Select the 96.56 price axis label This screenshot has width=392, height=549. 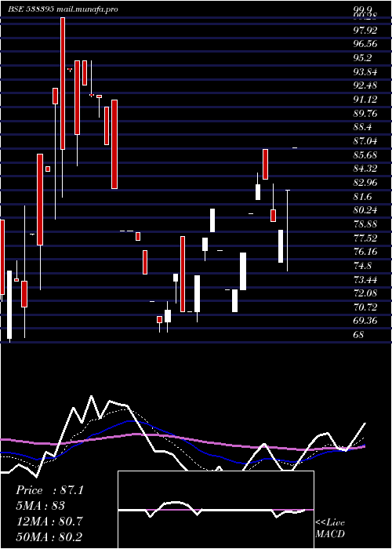[365, 44]
